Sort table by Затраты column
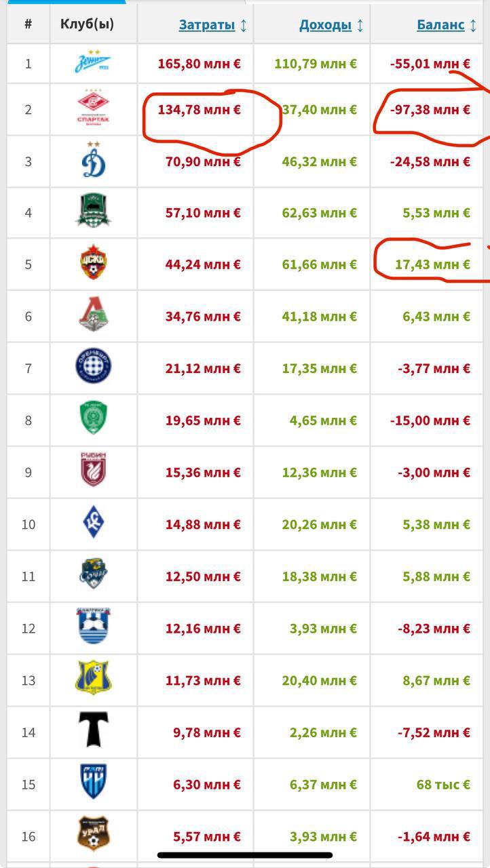This screenshot has height=868, width=490. click(207, 25)
